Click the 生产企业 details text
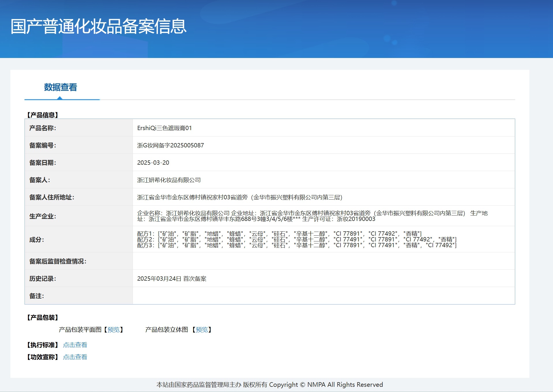This screenshot has height=392, width=553. coord(312,216)
